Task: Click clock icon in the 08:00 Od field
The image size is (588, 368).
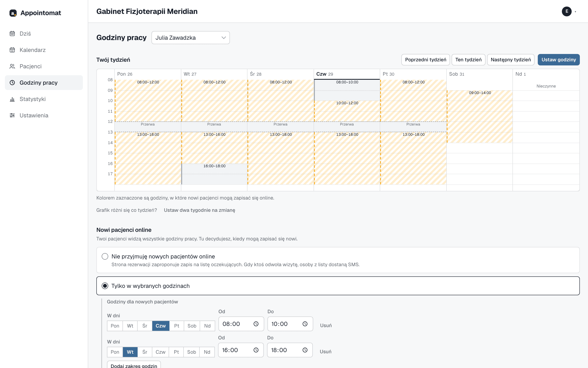Action: pyautogui.click(x=256, y=324)
